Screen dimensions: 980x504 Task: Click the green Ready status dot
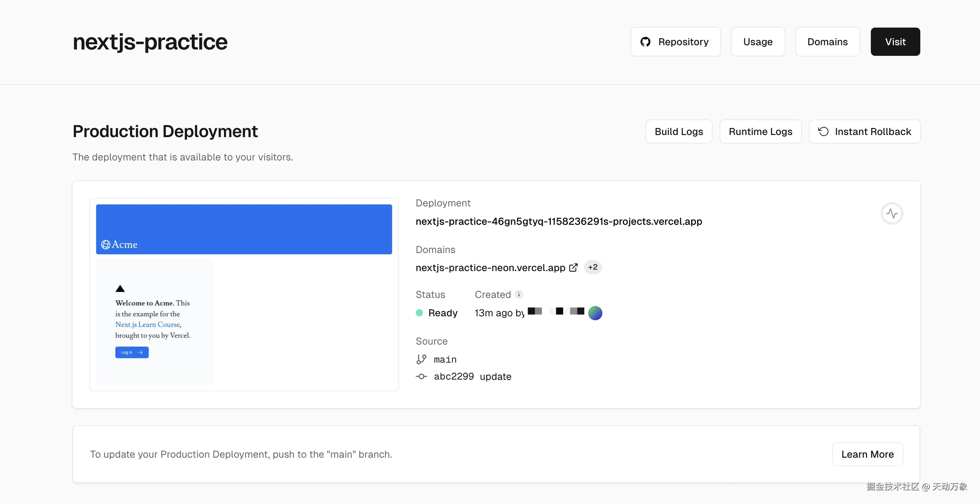[419, 313]
